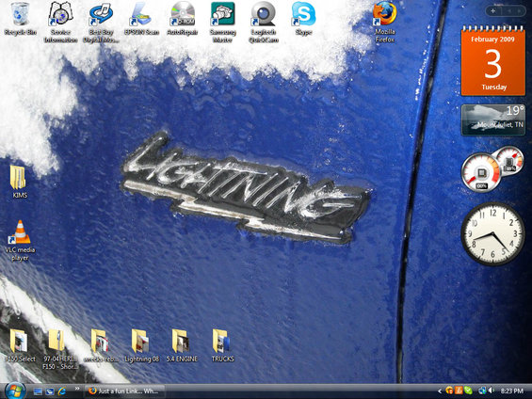Click the sidebar add gadgets plus button

point(492,11)
